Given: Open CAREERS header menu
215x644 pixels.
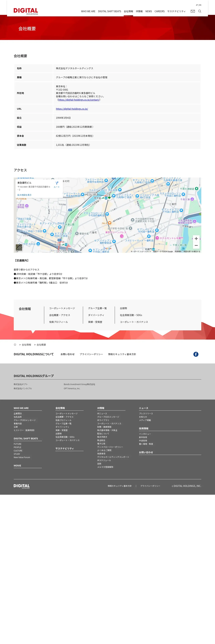Looking at the screenshot, I should pos(159,11).
